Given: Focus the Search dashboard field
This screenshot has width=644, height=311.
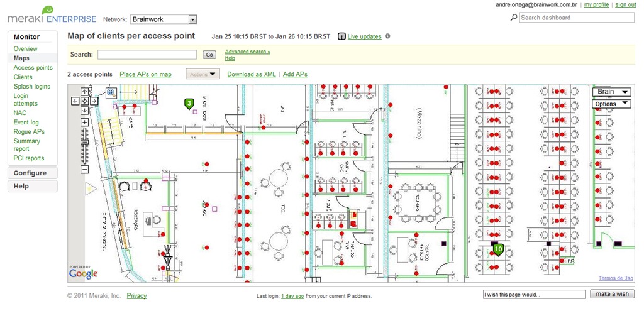Looking at the screenshot, I should 577,18.
